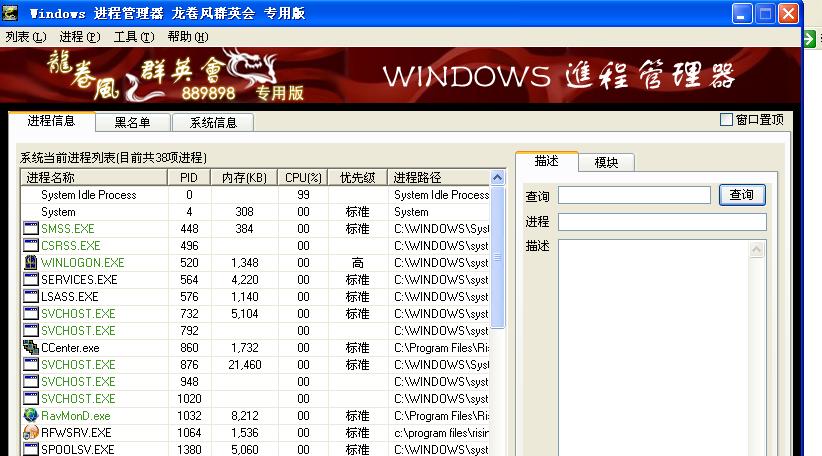This screenshot has height=456, width=822.
Task: Click the 查询 button
Action: click(742, 195)
